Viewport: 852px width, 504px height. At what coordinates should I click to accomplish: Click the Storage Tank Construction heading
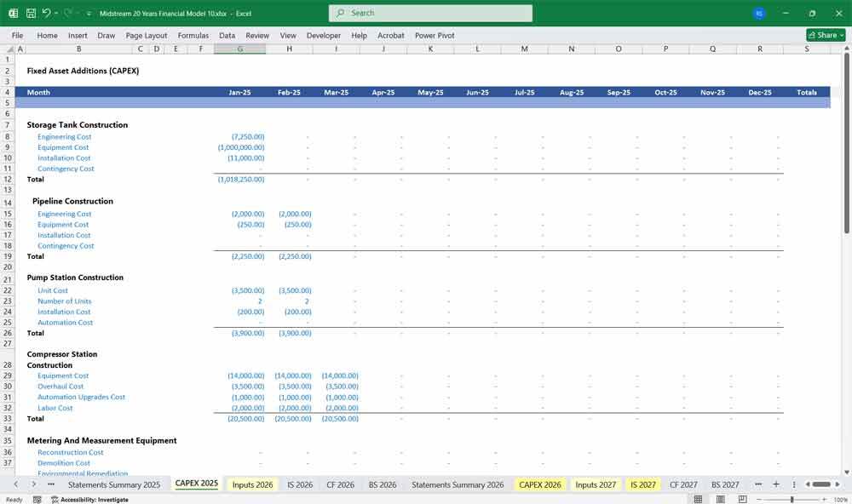tap(78, 125)
